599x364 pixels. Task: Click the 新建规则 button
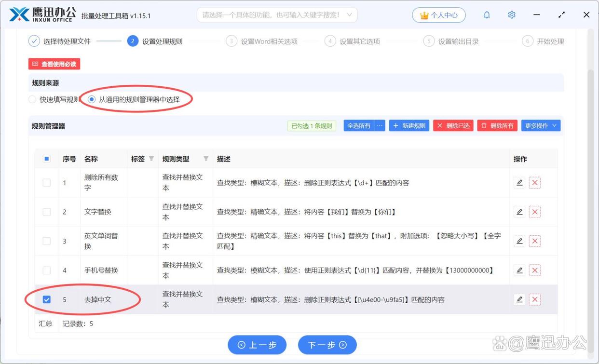[409, 126]
